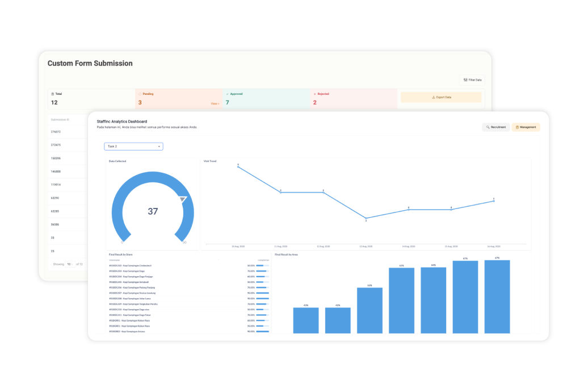Choose submission ID 63290

[x=55, y=198]
